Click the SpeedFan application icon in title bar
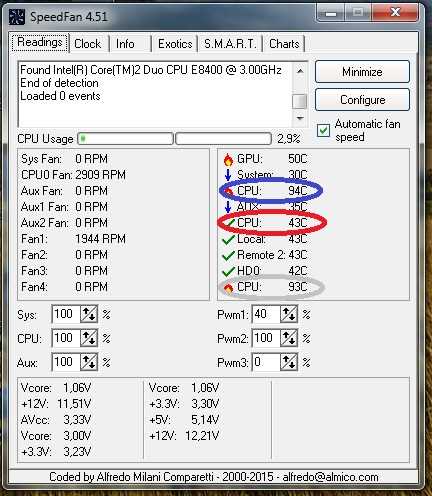432x496 pixels. 17,17
